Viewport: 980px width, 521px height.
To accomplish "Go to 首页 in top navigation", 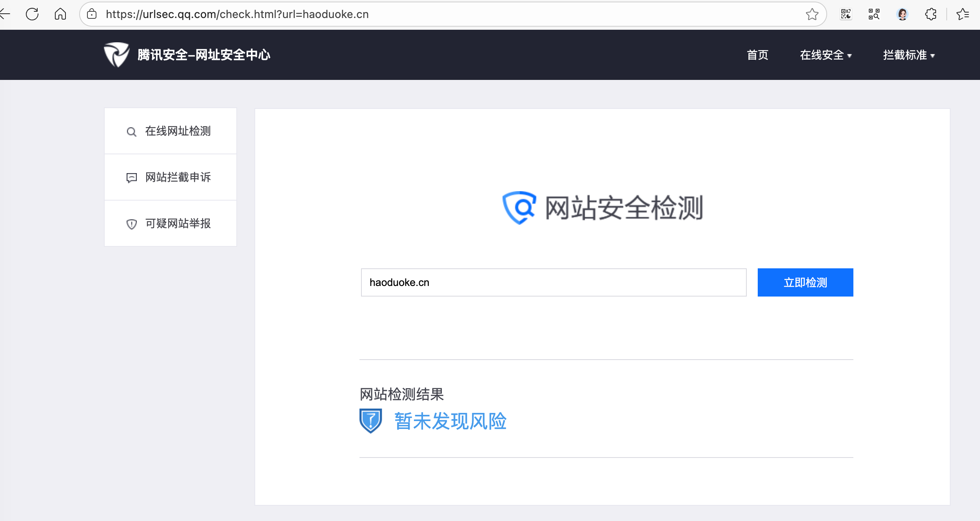I will tap(757, 55).
